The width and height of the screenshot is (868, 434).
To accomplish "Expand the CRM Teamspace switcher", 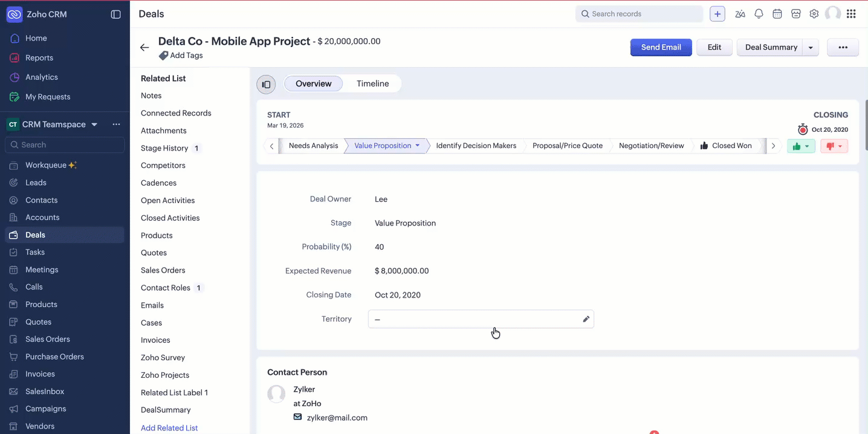I will pos(94,125).
